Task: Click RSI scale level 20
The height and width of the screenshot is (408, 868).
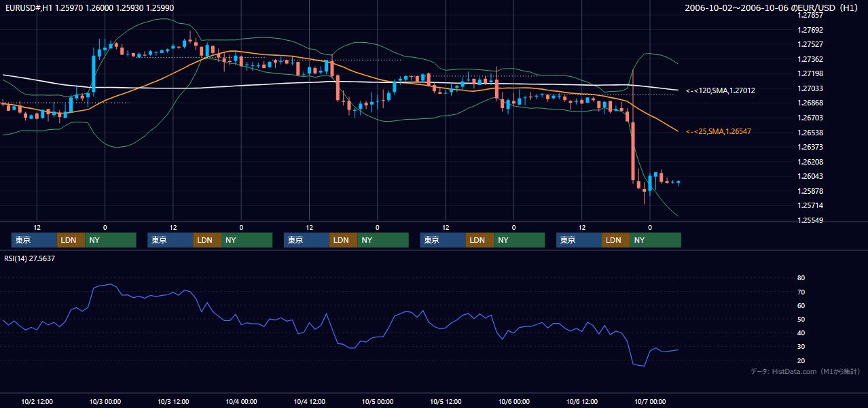Action: 801,360
